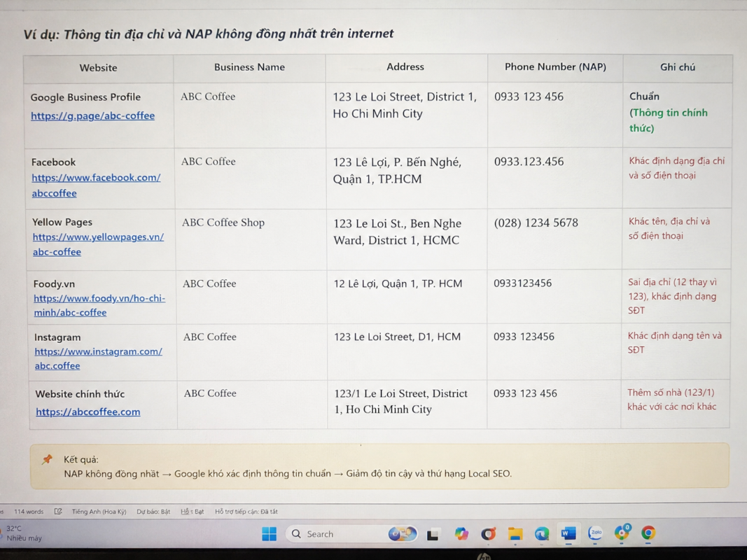Click address 123 Le Loi Street, District 1

tap(405, 105)
